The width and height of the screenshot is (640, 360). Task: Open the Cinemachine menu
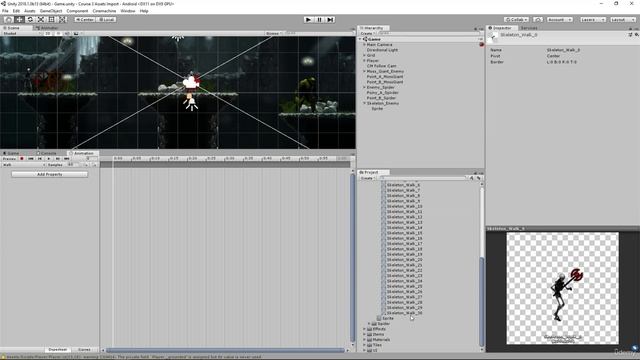click(x=104, y=11)
